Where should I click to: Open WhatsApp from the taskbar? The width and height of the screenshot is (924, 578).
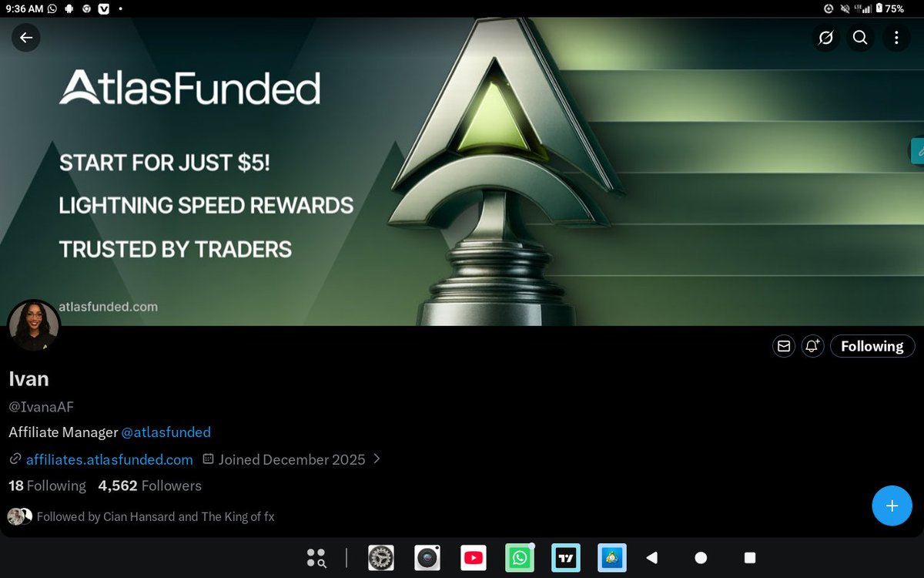click(520, 558)
